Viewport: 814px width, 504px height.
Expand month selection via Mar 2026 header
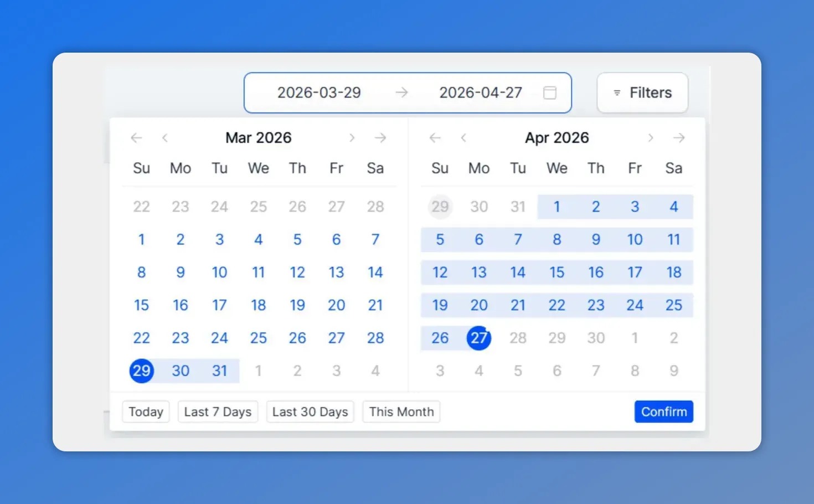tap(258, 137)
